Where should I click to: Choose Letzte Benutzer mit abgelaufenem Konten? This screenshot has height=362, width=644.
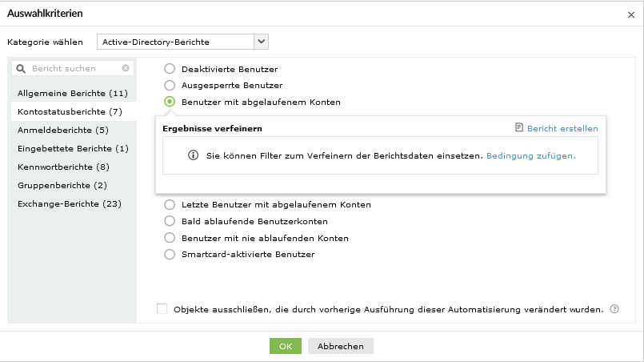(170, 204)
